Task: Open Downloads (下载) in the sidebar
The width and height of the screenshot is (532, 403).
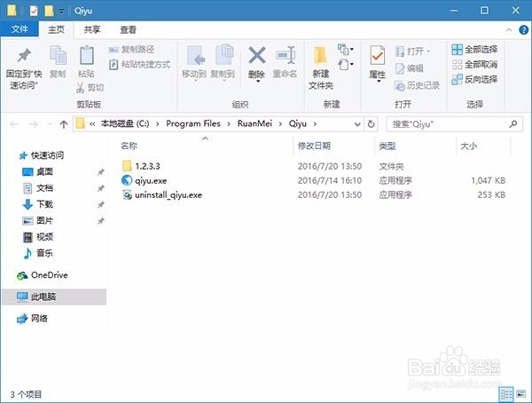Action: (37, 204)
